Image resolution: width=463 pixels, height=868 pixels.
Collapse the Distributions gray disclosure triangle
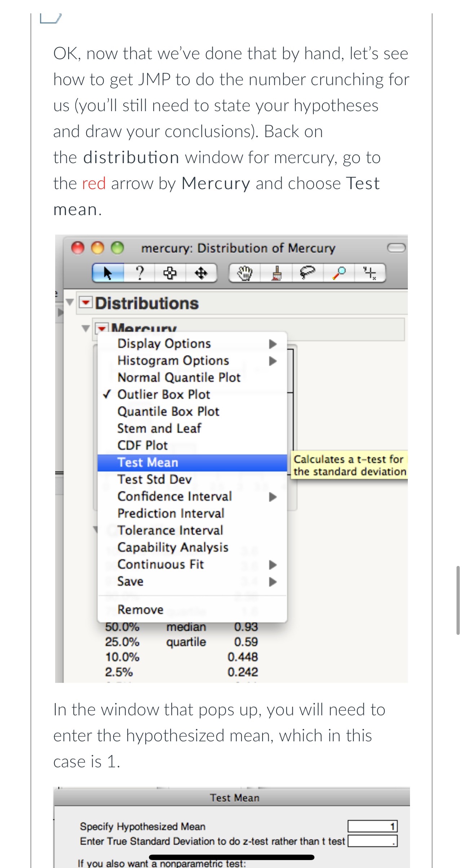70,302
